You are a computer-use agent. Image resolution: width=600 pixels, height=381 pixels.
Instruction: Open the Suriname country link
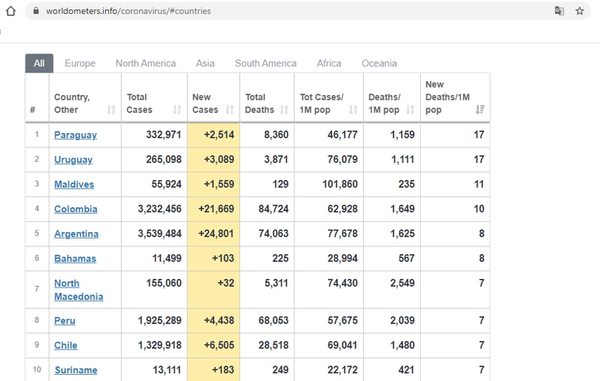coord(75,370)
